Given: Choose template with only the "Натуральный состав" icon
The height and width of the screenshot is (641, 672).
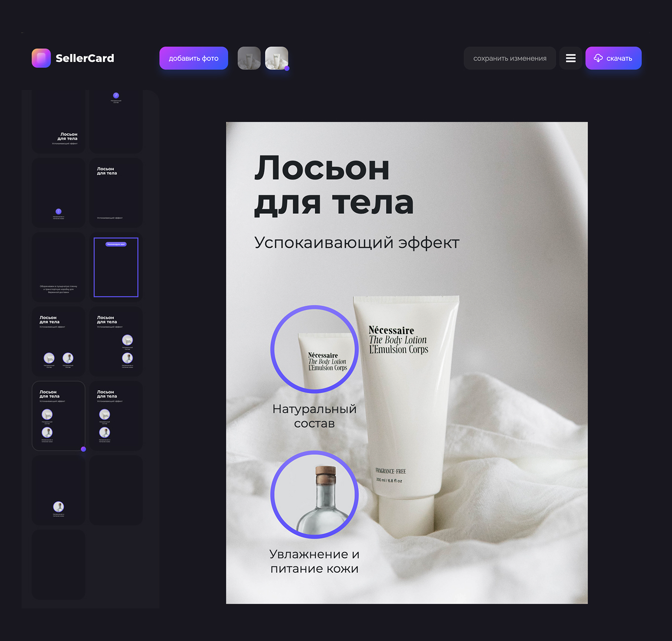Looking at the screenshot, I should pyautogui.click(x=116, y=121).
